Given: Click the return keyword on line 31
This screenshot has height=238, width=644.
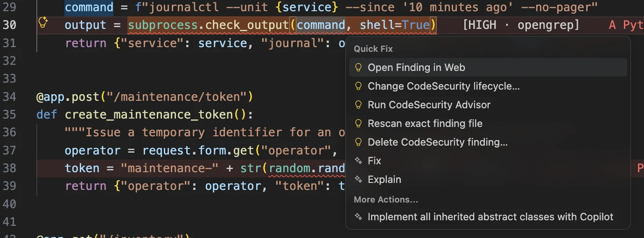Looking at the screenshot, I should 86,43.
